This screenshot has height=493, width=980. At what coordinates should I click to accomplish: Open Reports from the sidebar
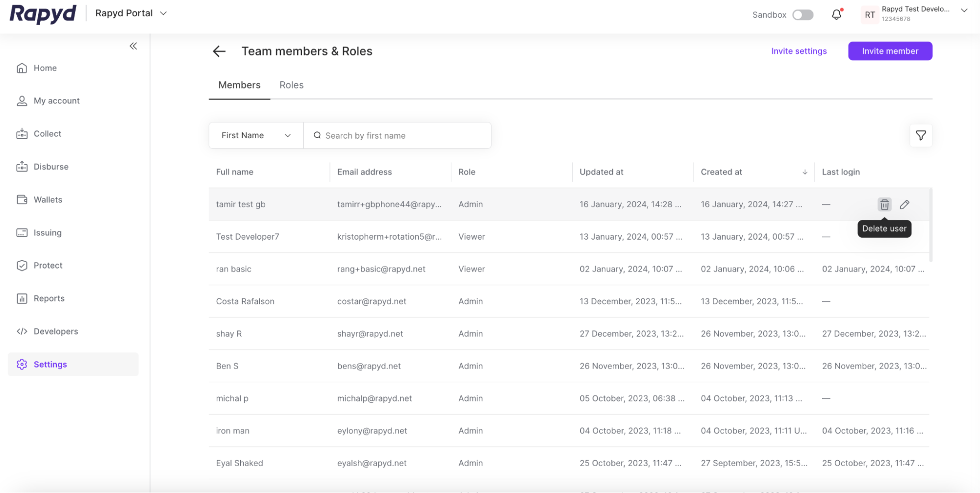(49, 298)
